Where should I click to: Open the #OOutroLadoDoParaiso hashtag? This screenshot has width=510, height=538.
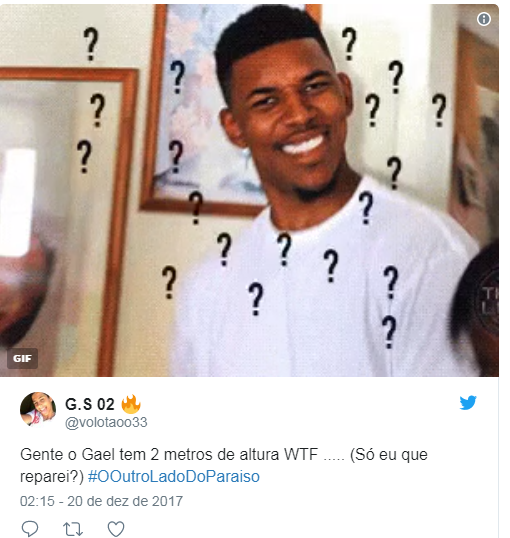pos(174,476)
